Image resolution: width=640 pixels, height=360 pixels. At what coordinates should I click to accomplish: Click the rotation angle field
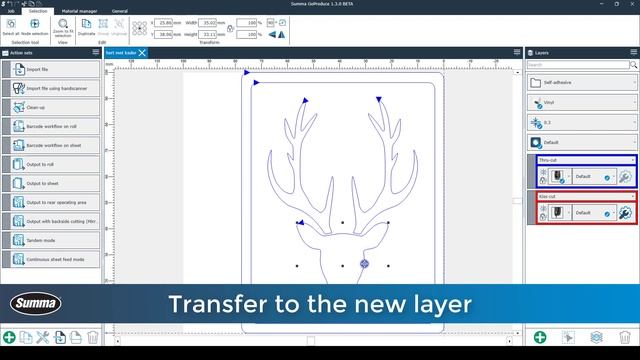pyautogui.click(x=270, y=23)
